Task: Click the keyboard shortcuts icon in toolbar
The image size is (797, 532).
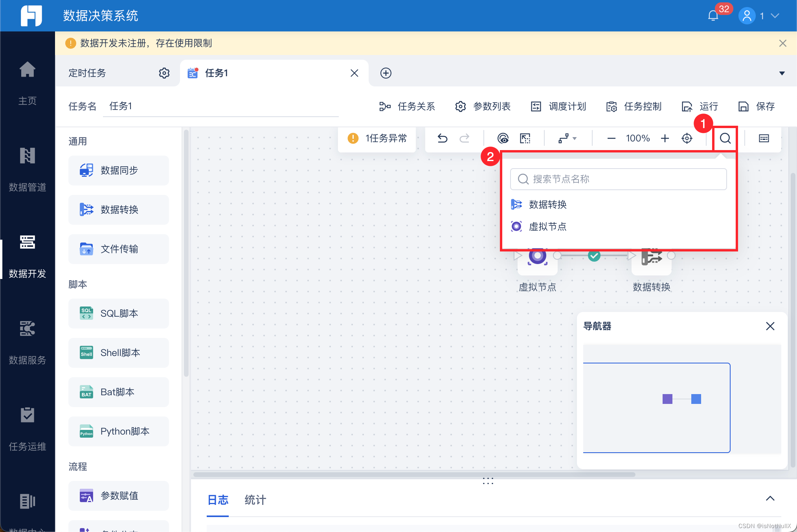Action: click(x=764, y=138)
